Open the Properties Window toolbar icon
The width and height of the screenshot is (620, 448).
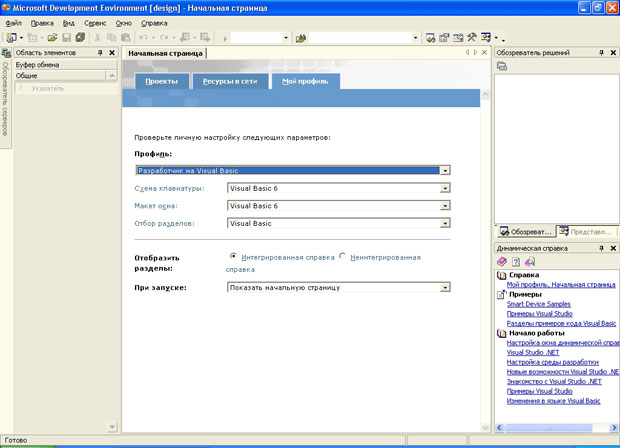[444, 38]
